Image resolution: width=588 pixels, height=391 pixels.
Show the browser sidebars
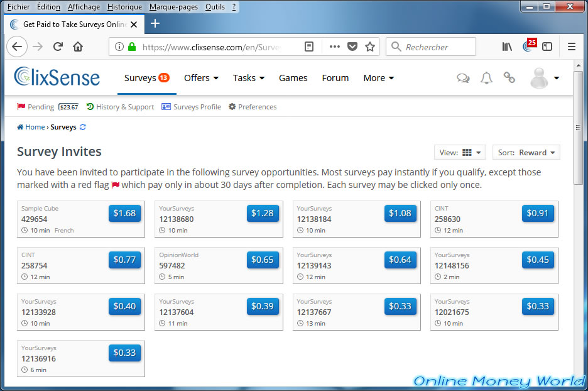tap(547, 47)
